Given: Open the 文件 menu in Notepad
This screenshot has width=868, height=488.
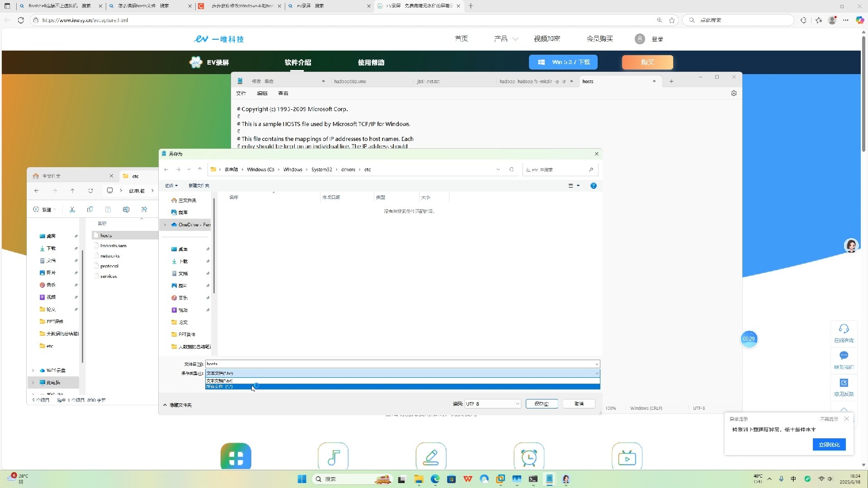Looking at the screenshot, I should click(241, 94).
